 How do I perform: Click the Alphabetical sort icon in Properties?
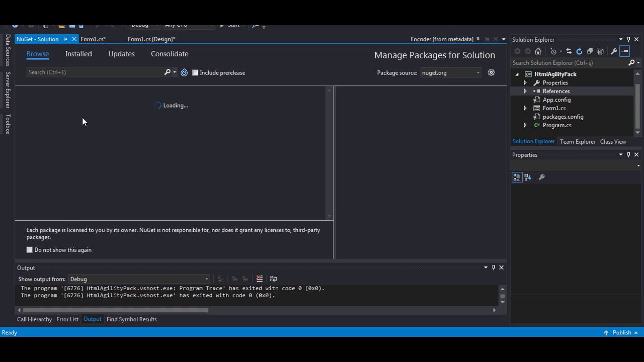[x=528, y=177]
